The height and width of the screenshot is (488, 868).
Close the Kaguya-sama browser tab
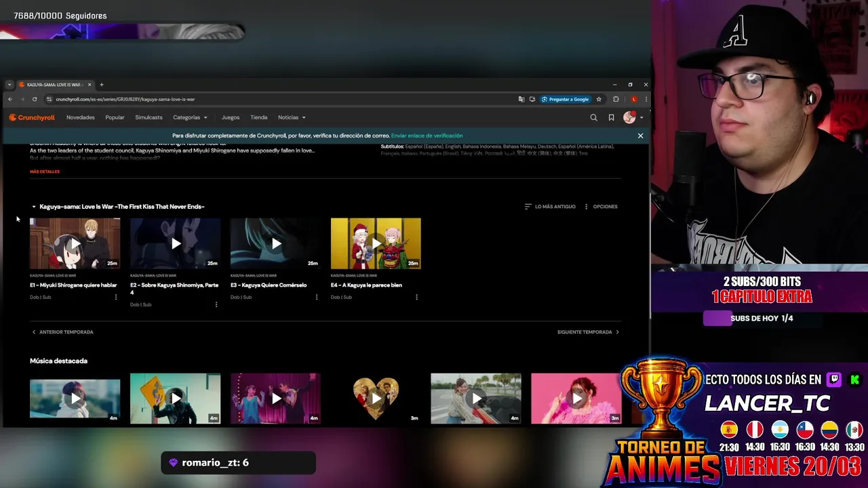tap(89, 85)
